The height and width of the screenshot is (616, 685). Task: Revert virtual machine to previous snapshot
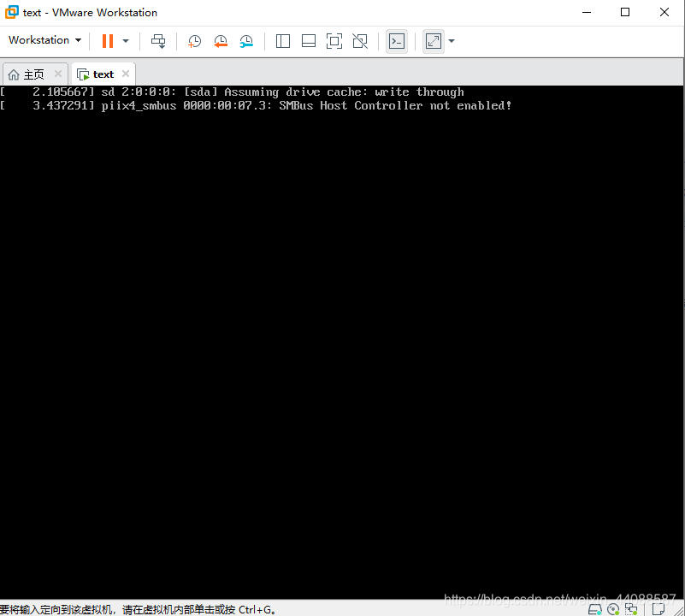point(221,41)
